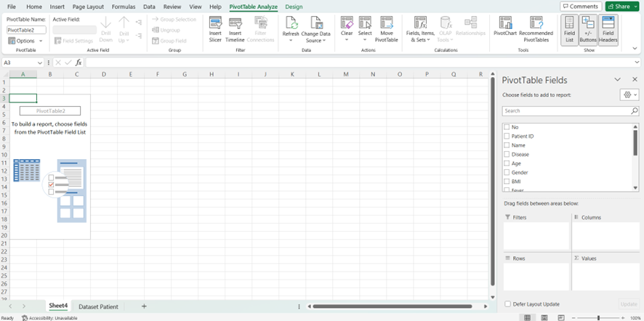
Task: Check the Disease field checkbox
Action: [x=507, y=155]
